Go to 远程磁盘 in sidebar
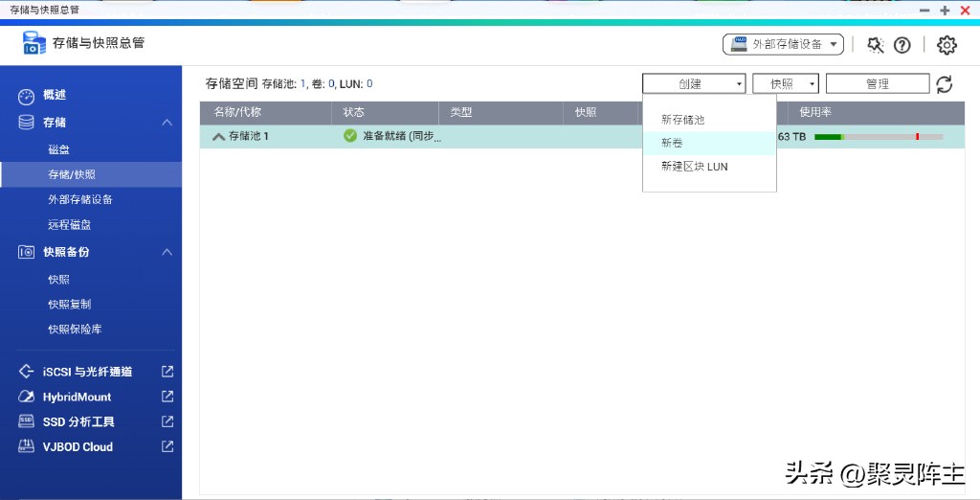Screen dimensions: 980x500 [x=69, y=225]
